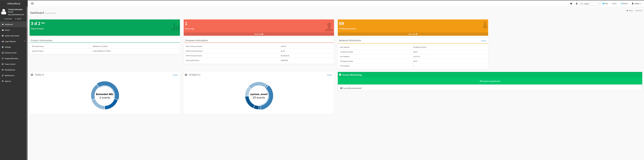The width and height of the screenshot is (644, 160).
Task: Click the 3 d 2 hrs power-on value
Action: coord(38,23)
